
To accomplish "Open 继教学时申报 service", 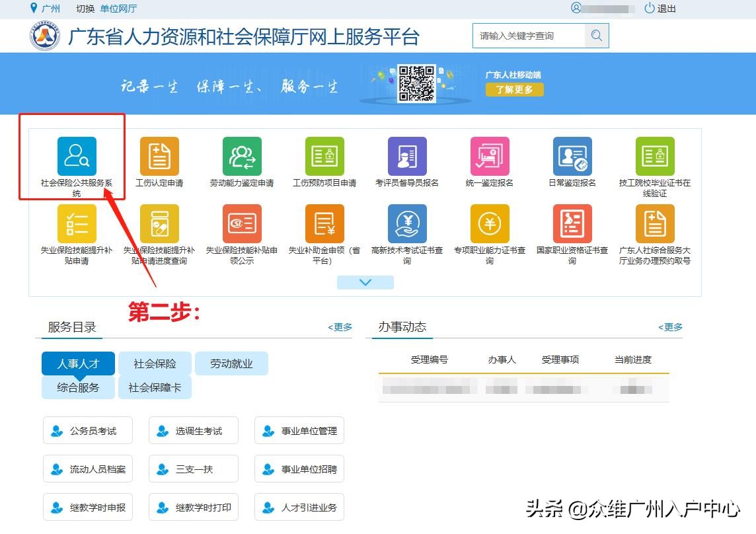I will point(88,507).
